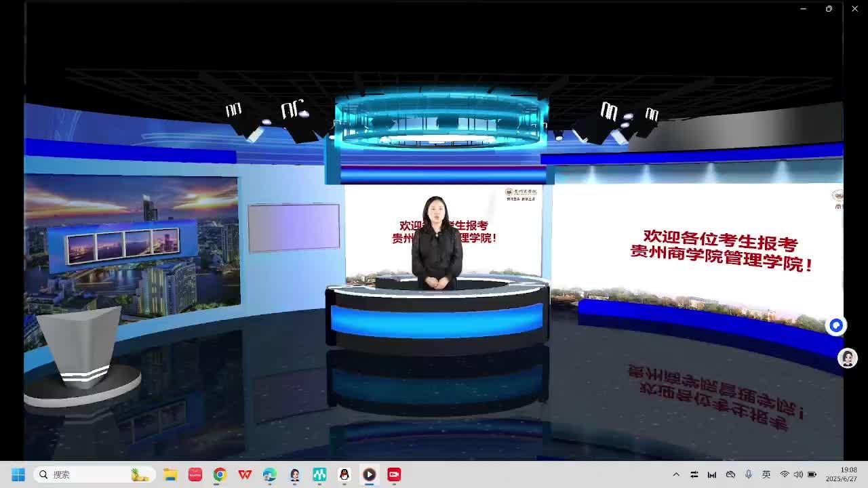Screen dimensions: 868x488
Task: Open the cloud sync tray icon
Action: pos(730,474)
